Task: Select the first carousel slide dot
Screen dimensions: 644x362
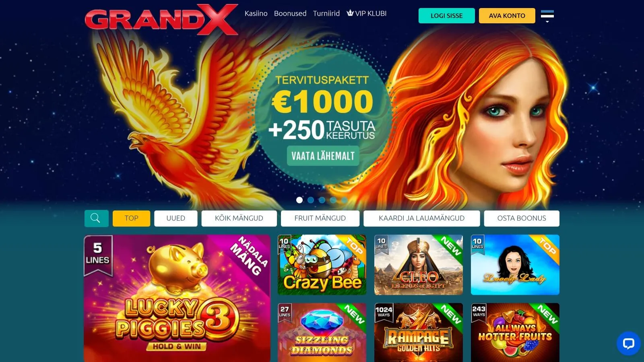Action: (299, 200)
